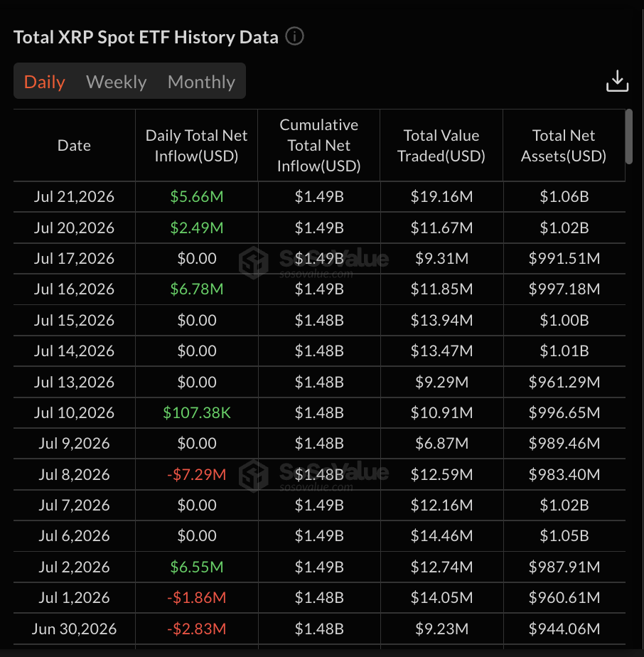Screen dimensions: 644x657
Task: Download the history data via download icon
Action: [617, 81]
